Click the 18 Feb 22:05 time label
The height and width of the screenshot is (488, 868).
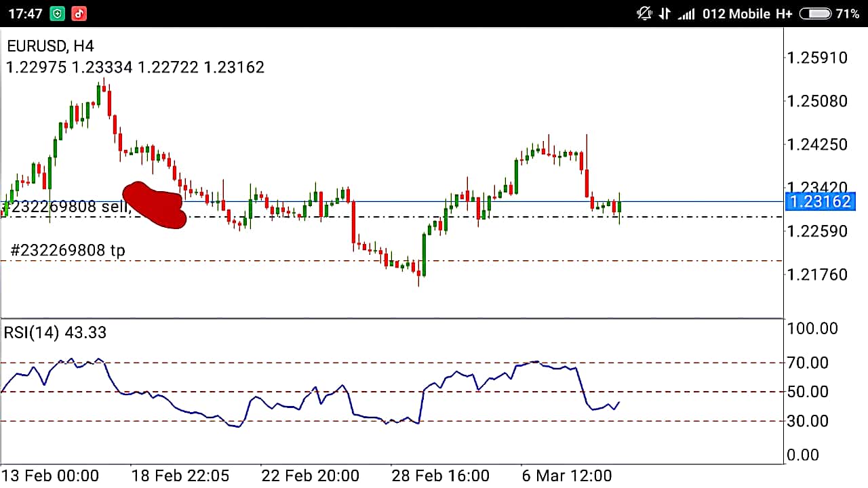pos(180,475)
